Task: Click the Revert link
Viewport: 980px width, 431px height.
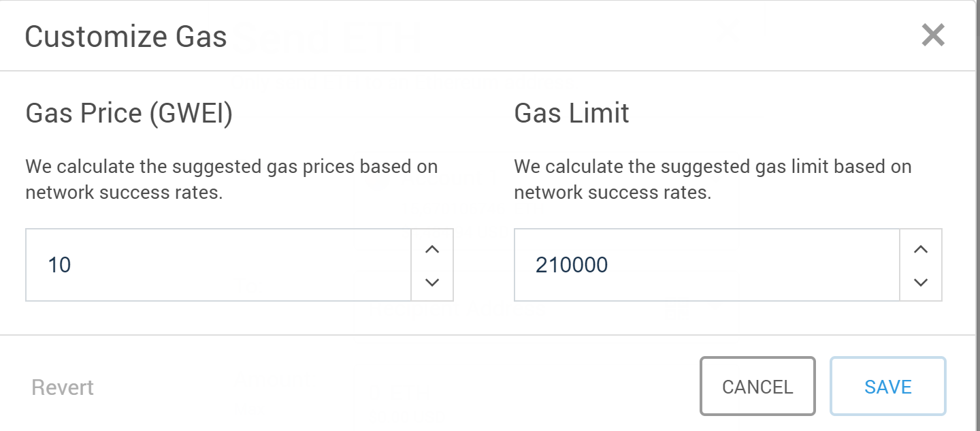Action: click(x=63, y=387)
